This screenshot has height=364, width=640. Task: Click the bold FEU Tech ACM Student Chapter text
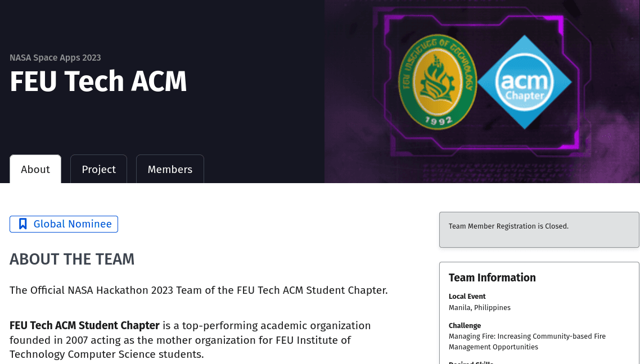84,326
